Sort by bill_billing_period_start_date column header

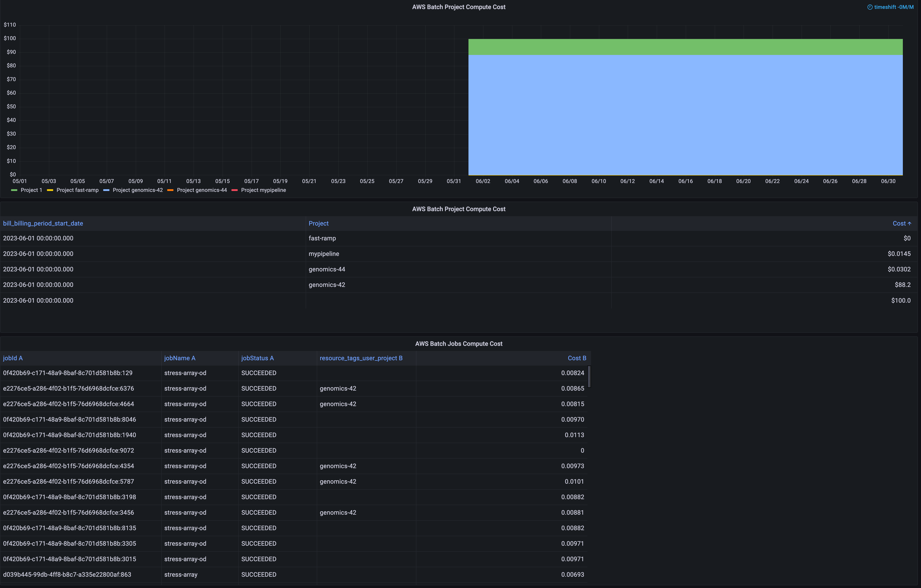click(43, 223)
